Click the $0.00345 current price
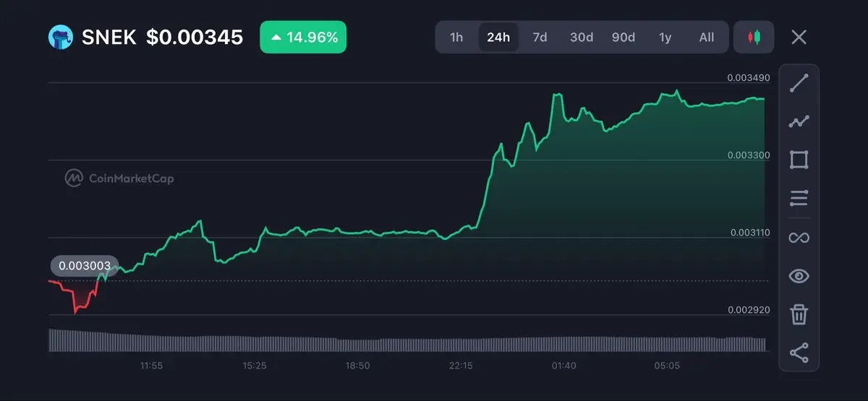Viewport: 868px width, 401px height. (x=195, y=38)
